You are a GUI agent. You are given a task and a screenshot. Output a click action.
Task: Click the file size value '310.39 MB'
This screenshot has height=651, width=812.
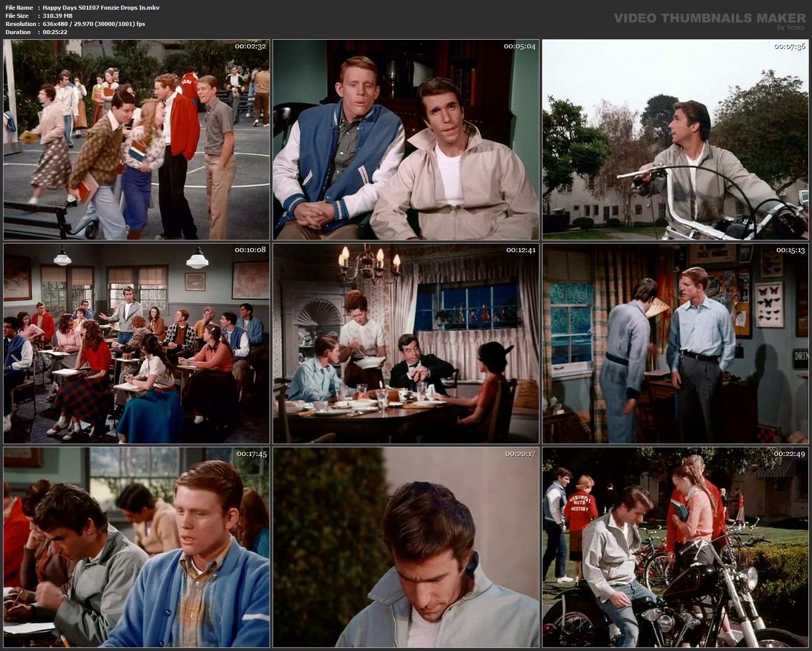click(58, 16)
